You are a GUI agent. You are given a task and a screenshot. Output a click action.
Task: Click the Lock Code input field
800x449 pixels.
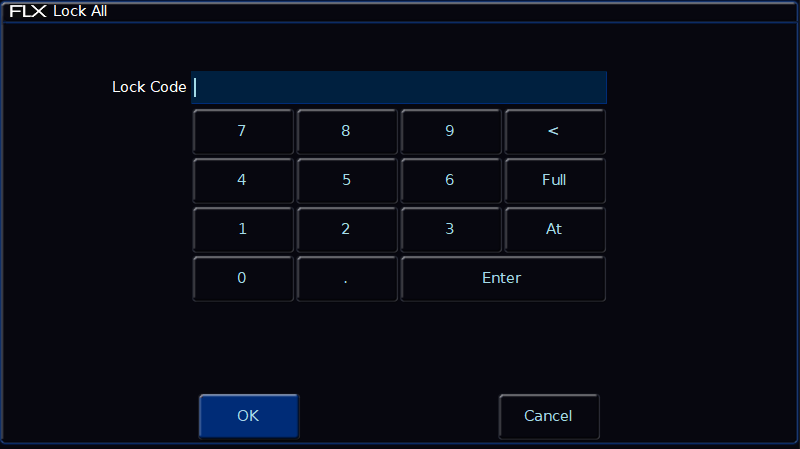point(399,87)
